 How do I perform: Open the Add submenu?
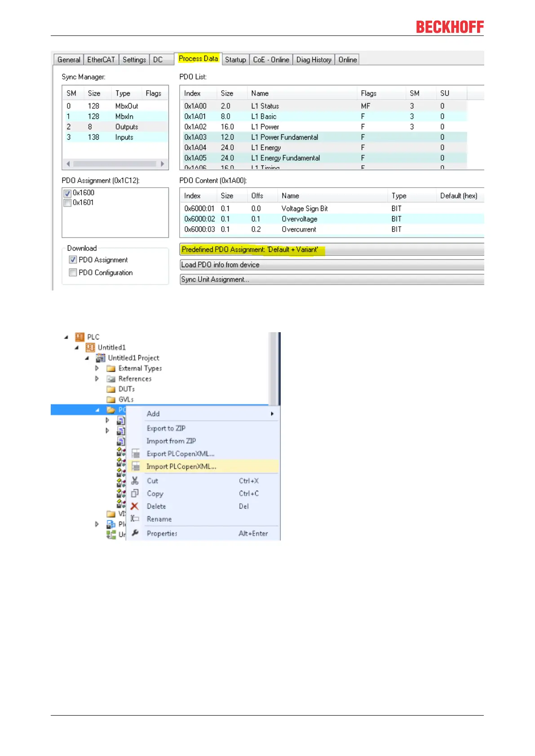tap(203, 414)
